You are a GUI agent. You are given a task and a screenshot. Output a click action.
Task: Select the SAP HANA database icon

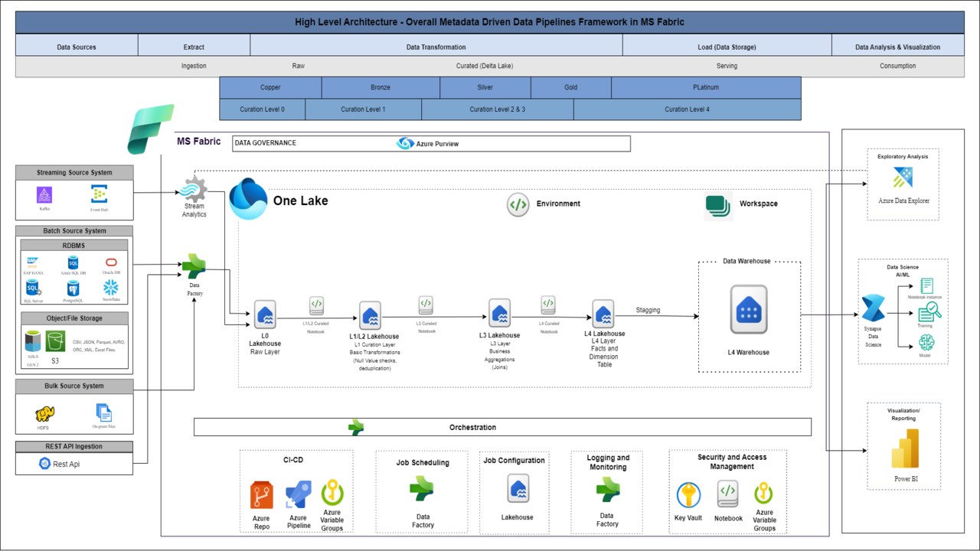point(34,262)
